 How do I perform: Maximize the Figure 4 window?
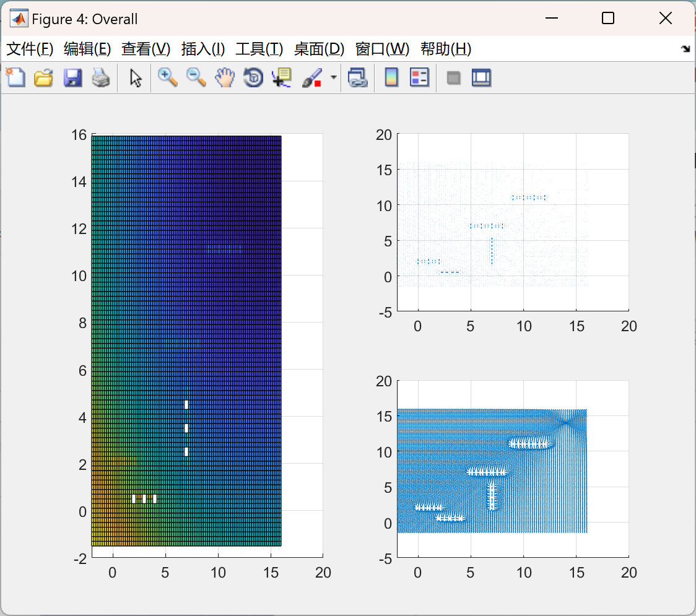click(x=607, y=18)
